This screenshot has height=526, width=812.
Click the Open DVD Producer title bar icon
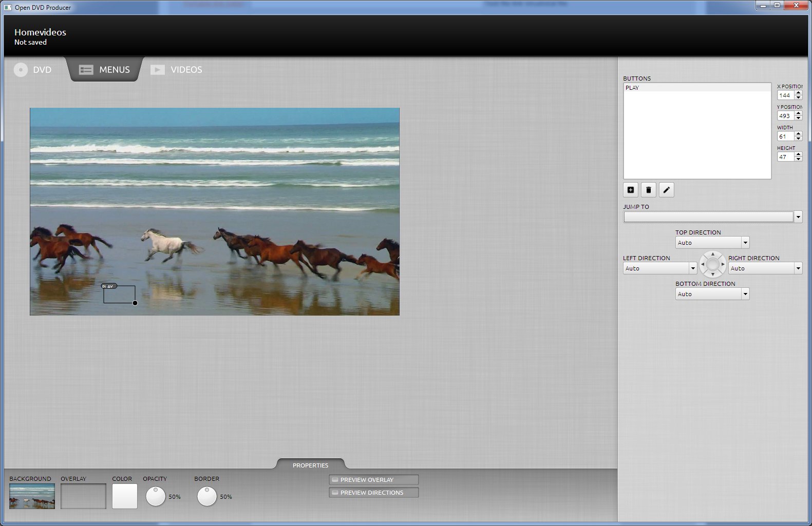tap(8, 7)
